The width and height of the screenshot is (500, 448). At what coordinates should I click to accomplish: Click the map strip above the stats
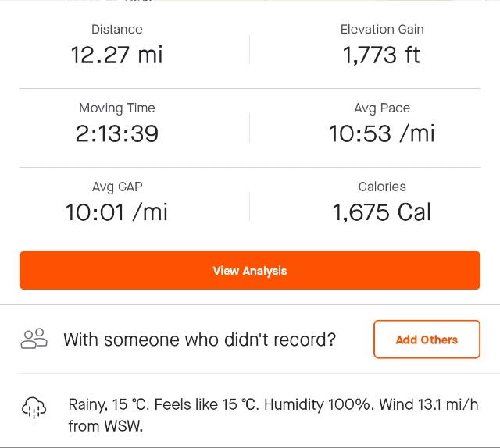250,1
